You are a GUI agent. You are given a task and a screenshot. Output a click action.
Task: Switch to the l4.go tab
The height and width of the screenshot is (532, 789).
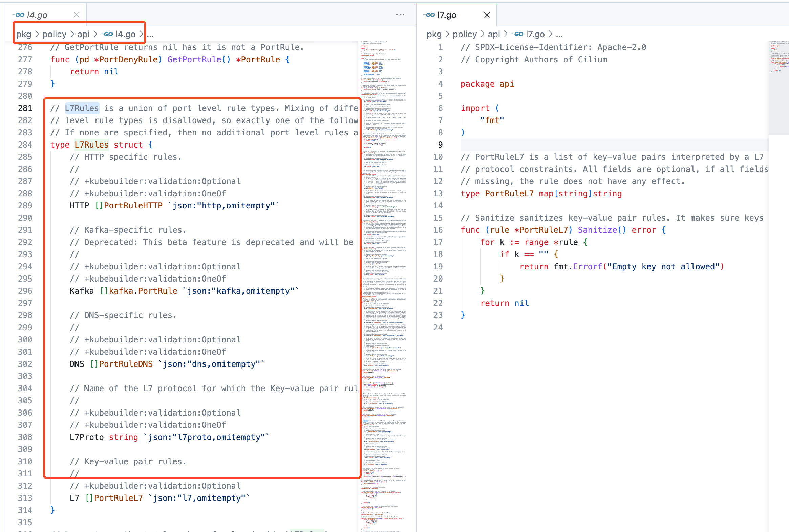click(x=37, y=15)
